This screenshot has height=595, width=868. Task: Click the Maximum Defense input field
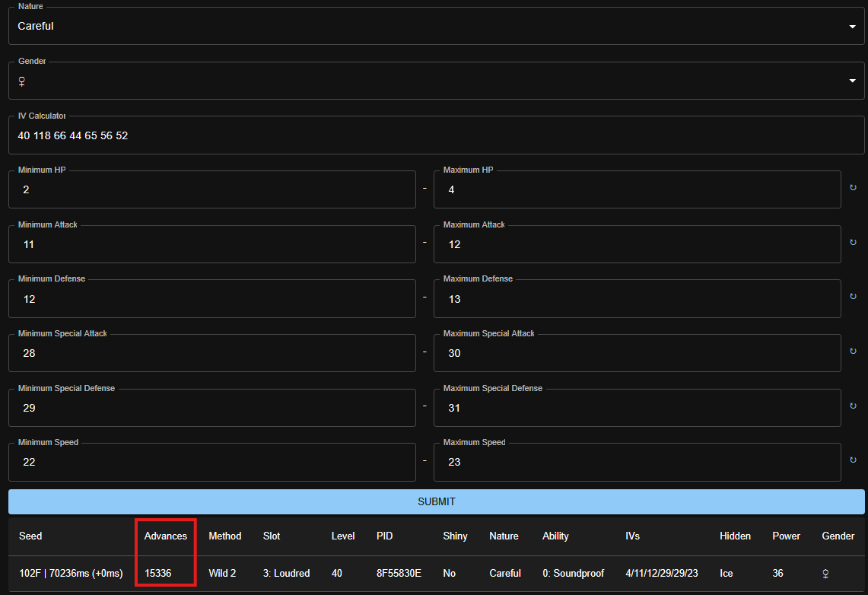point(637,299)
